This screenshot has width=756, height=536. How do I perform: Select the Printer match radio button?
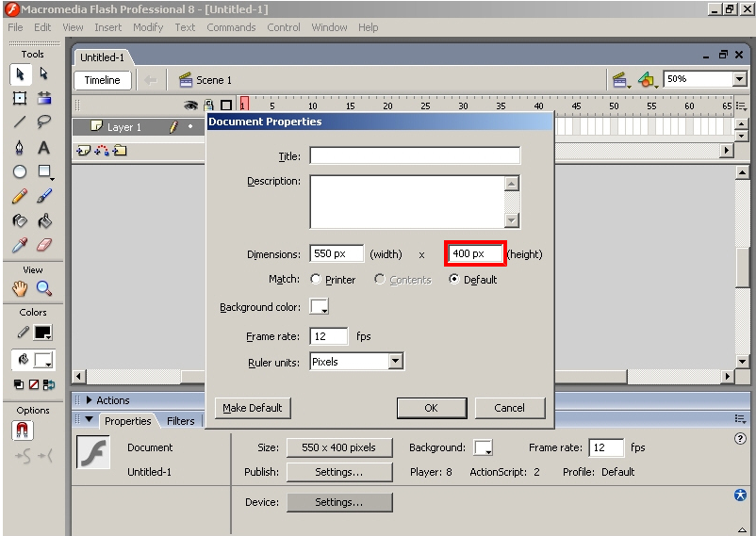pyautogui.click(x=316, y=279)
